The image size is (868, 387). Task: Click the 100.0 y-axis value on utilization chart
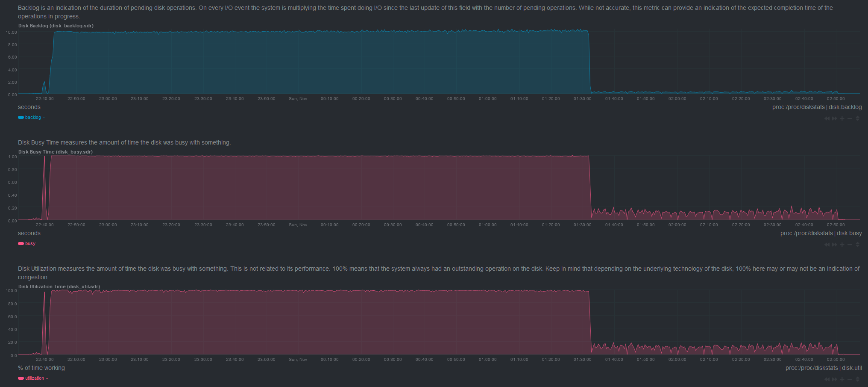pyautogui.click(x=12, y=291)
